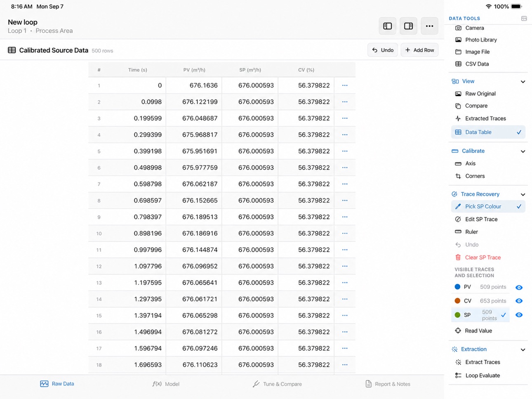The height and width of the screenshot is (399, 532).
Task: Click the Undo button above table
Action: pos(383,50)
